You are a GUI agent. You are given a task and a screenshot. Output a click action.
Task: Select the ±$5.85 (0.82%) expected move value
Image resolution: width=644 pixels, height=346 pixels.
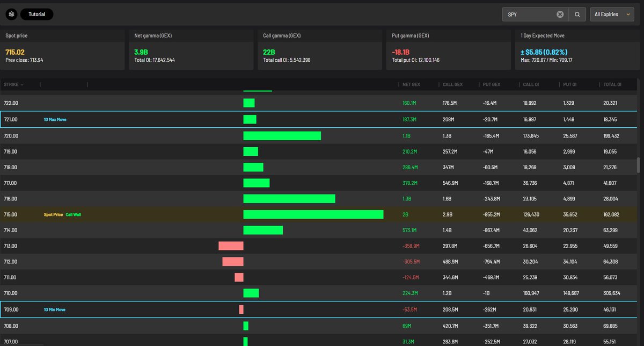tap(544, 52)
